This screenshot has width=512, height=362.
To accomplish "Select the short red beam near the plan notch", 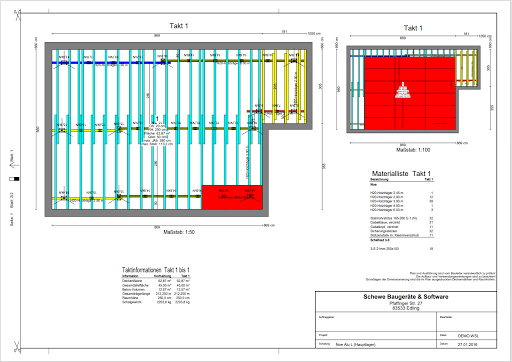I will point(275,111).
